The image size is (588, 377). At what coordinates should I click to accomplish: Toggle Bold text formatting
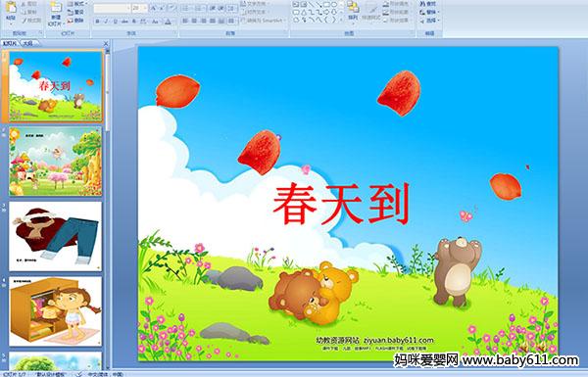[x=97, y=22]
